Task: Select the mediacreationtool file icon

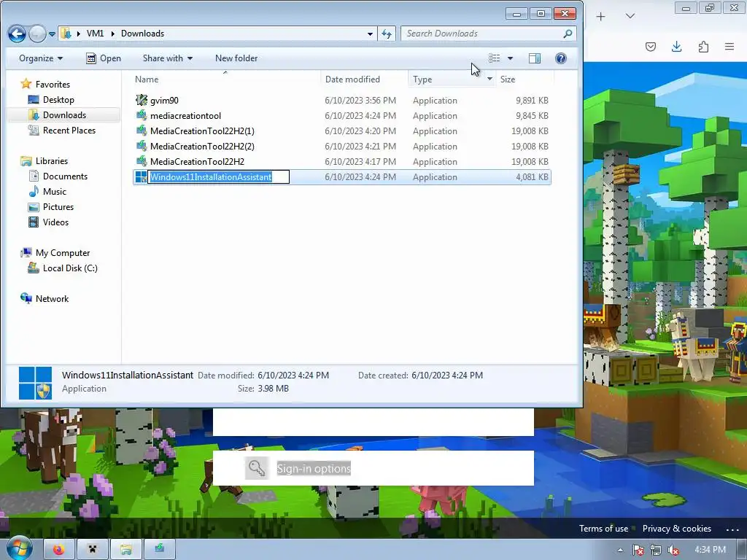Action: pos(141,115)
